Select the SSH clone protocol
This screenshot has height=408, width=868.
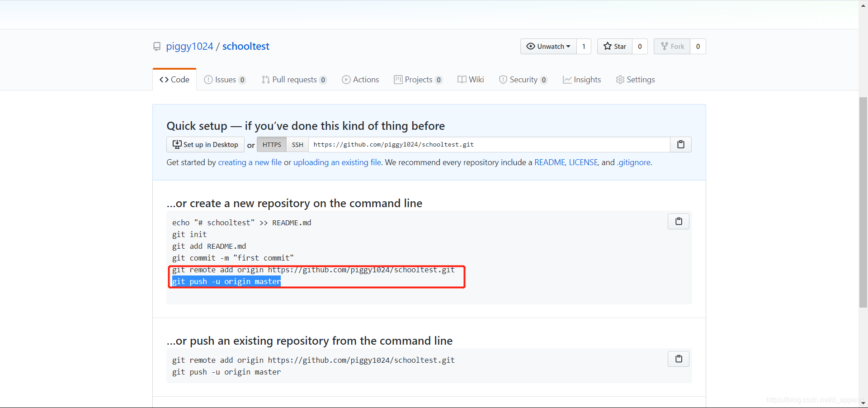tap(297, 145)
